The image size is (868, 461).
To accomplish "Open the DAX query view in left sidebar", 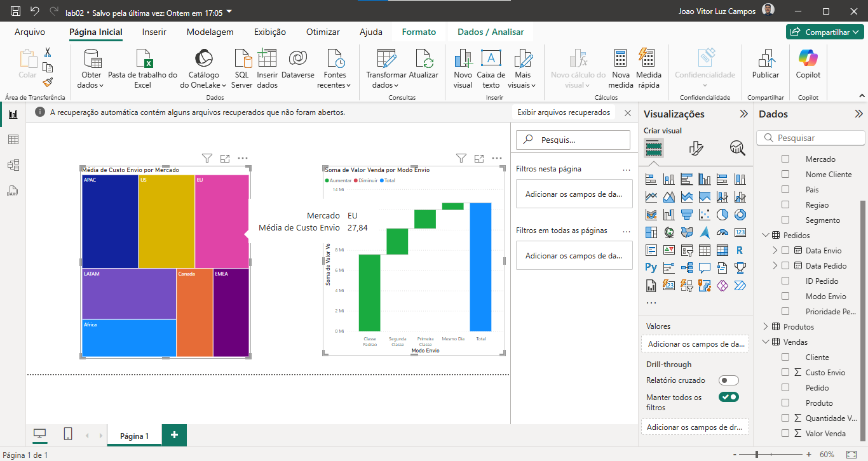I will pyautogui.click(x=13, y=190).
